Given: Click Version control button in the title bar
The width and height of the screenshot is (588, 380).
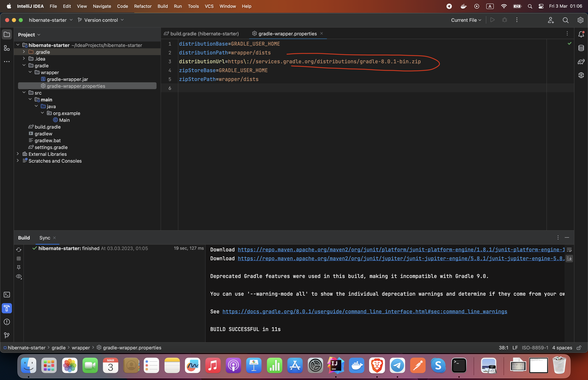Looking at the screenshot, I should point(101,20).
